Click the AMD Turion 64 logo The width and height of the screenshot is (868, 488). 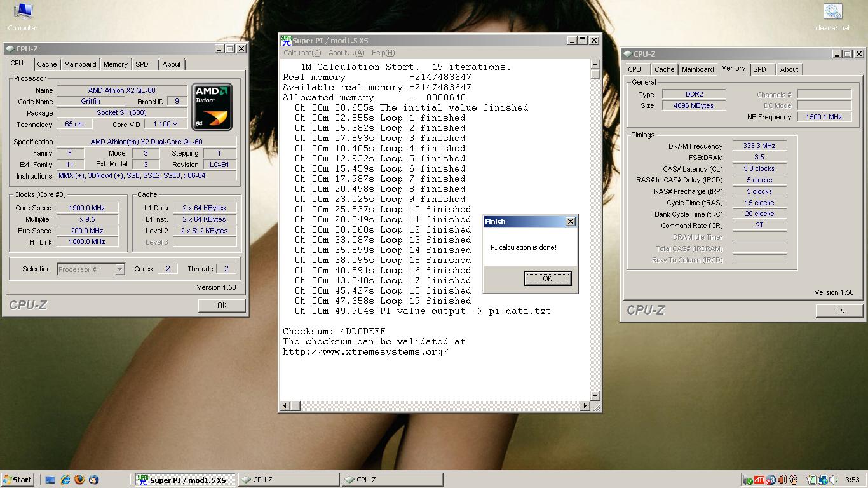click(x=212, y=107)
